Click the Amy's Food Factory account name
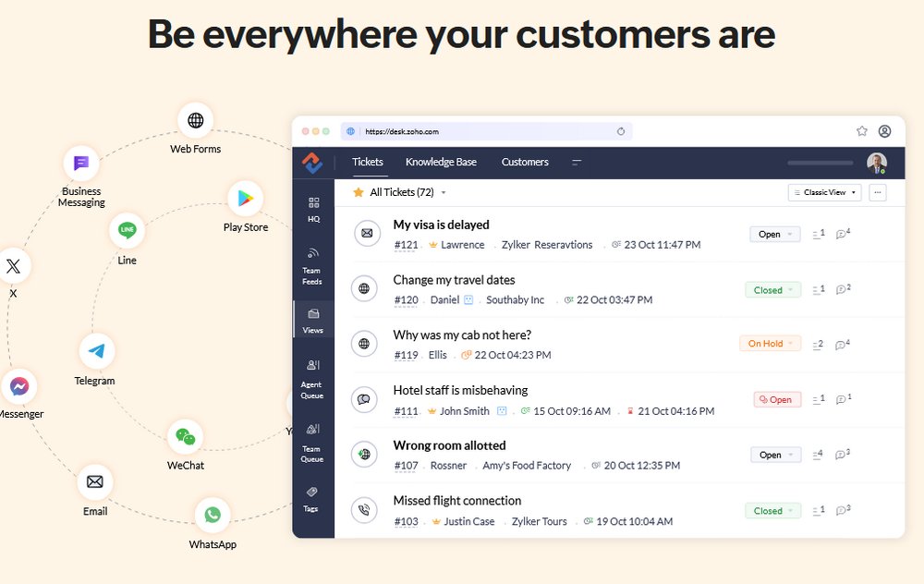The width and height of the screenshot is (924, 584). pos(527,466)
